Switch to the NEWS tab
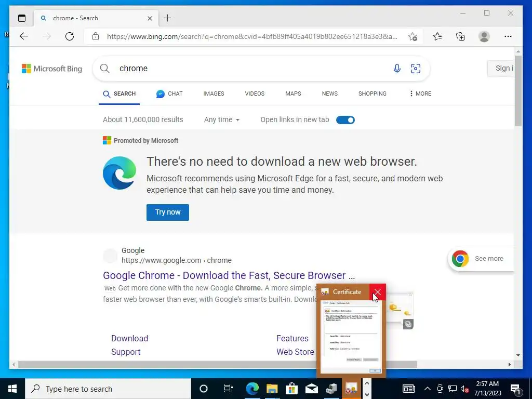The image size is (532, 399). (330, 94)
